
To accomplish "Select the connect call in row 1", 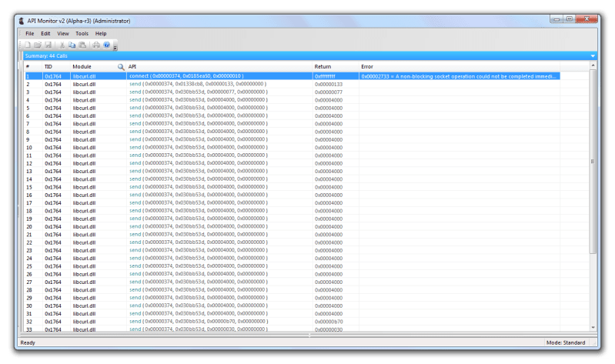I will [x=186, y=76].
